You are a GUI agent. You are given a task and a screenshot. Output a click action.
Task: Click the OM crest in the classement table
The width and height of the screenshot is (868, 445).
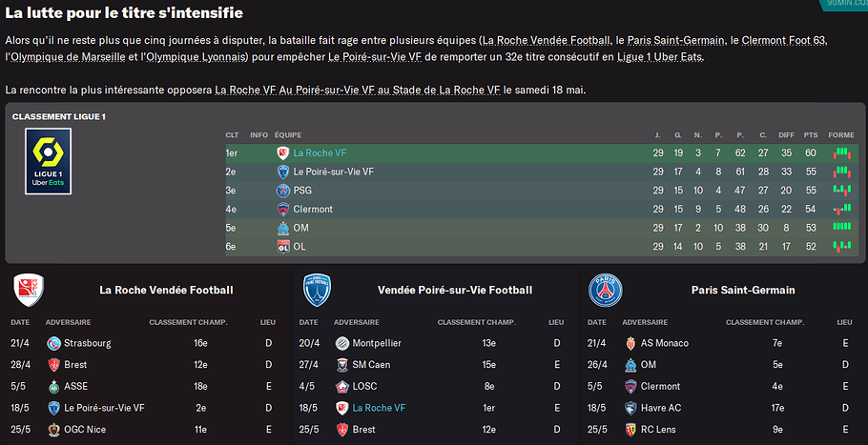[283, 229]
